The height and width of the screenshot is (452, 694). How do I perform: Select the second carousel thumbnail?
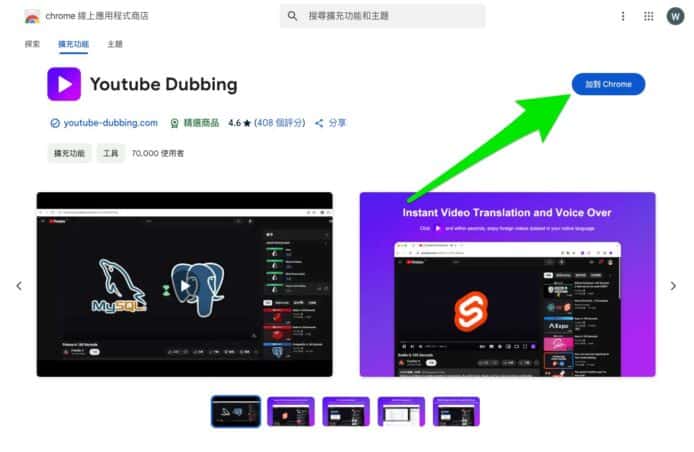(291, 411)
